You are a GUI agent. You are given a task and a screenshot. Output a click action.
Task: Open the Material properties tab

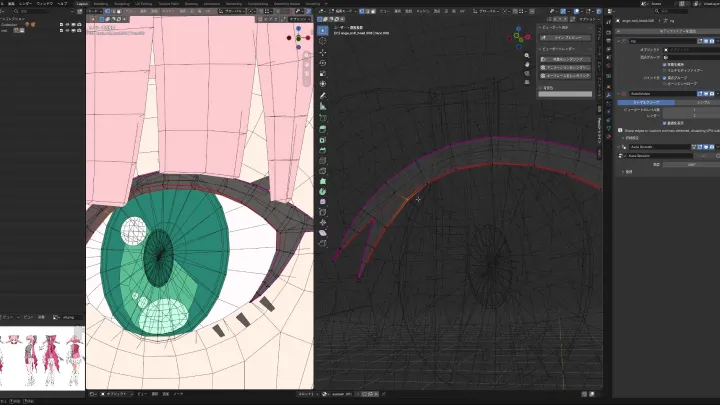[x=608, y=136]
